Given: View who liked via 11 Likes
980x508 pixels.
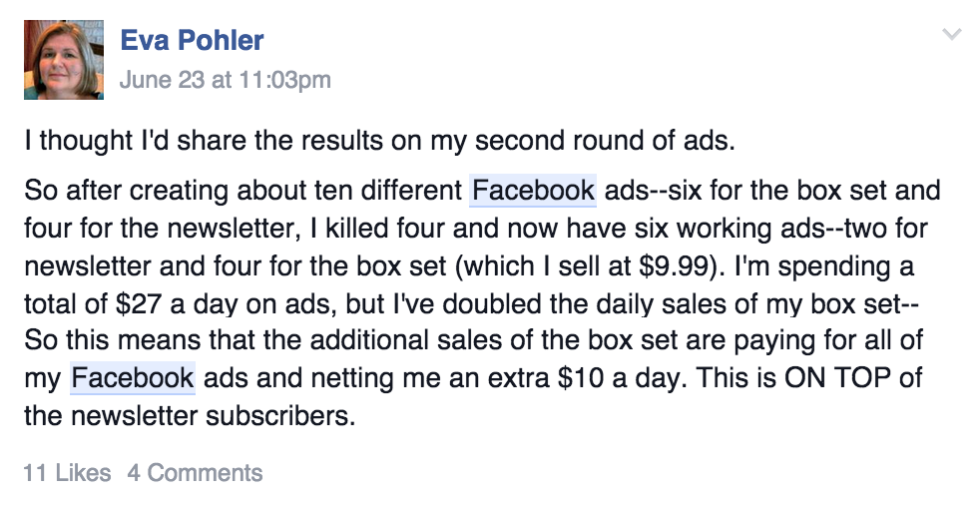Looking at the screenshot, I should point(68,473).
